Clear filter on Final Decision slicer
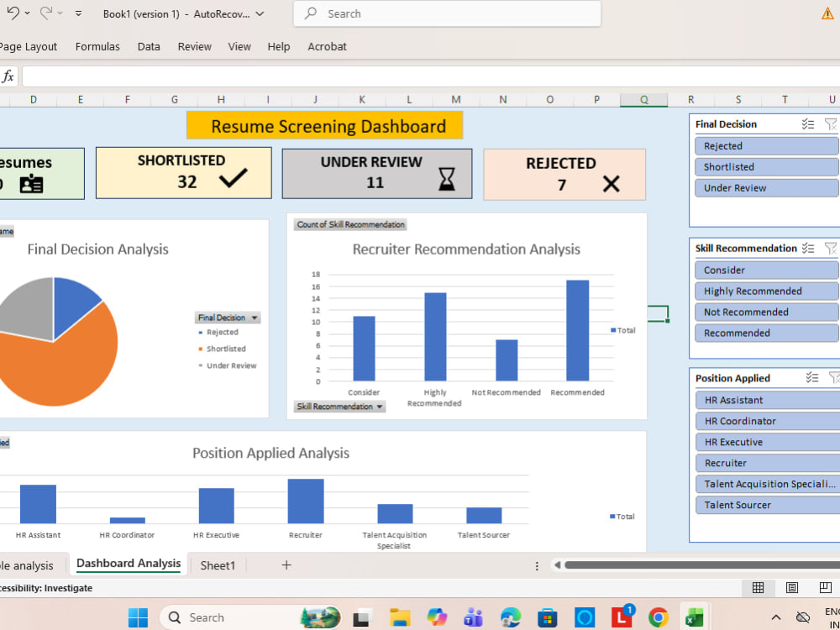Image resolution: width=840 pixels, height=630 pixels. click(x=831, y=124)
